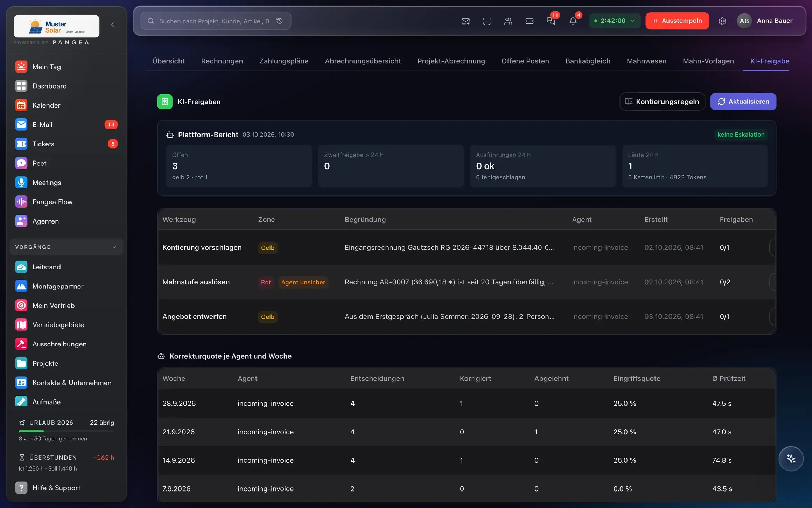Open settings gear icon in top bar

click(722, 21)
